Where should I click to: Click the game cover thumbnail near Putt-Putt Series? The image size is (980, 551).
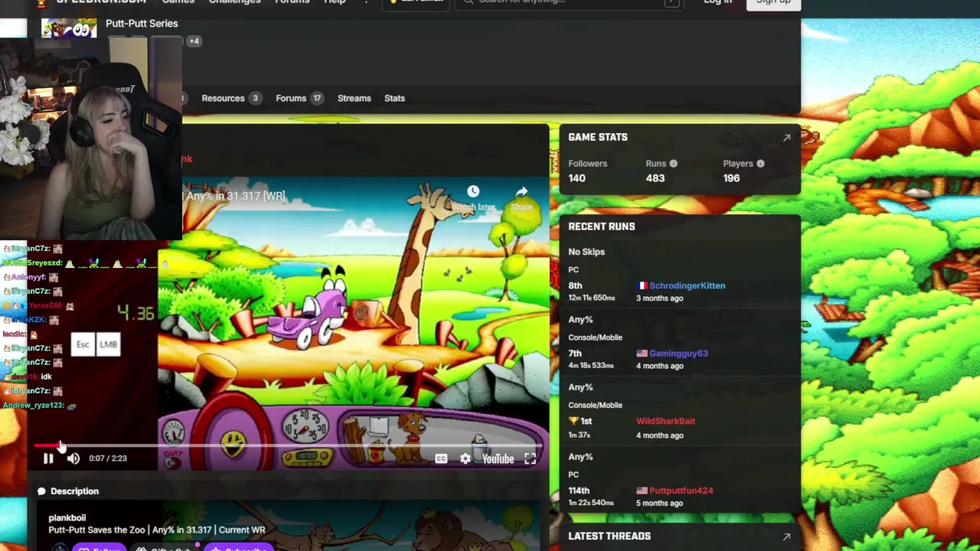[69, 29]
